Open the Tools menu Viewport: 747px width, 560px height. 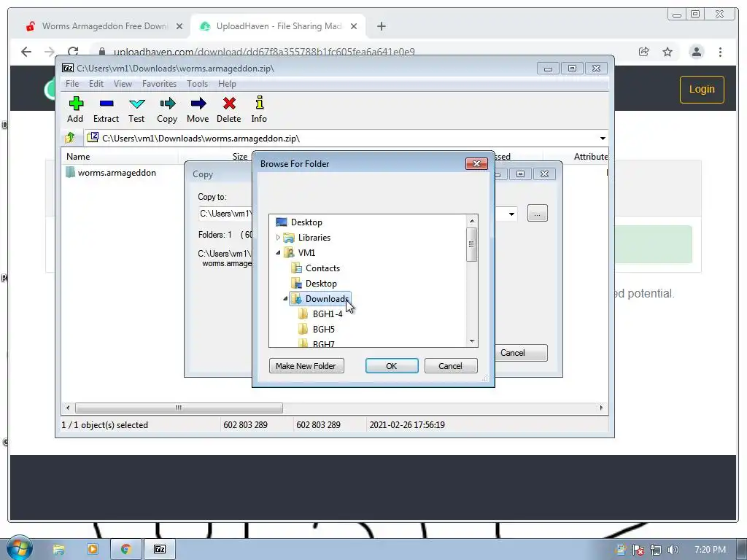197,84
